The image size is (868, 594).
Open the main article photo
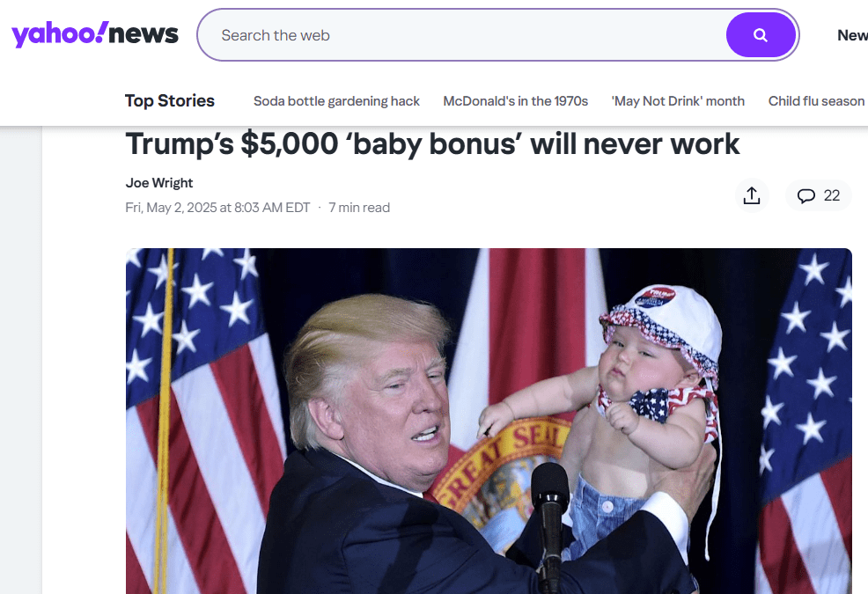(489, 421)
